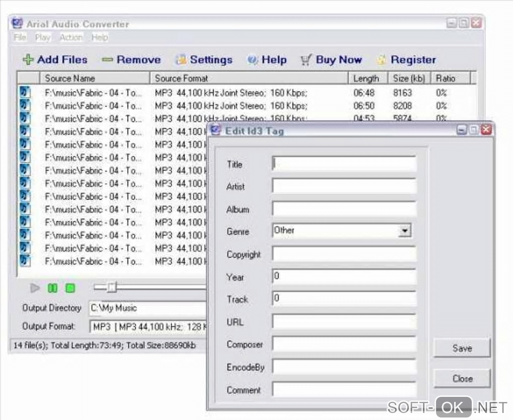Click the Year input field
Viewport: 513px width, 420px height.
pos(344,276)
